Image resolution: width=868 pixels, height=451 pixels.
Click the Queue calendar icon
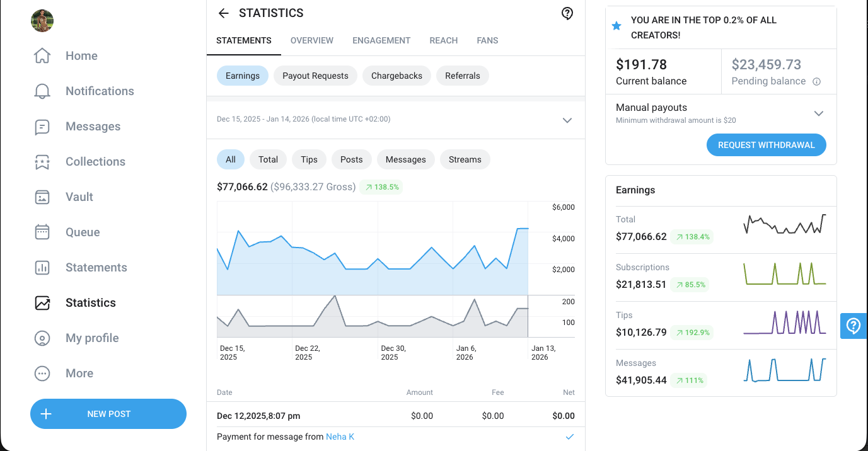tap(42, 232)
